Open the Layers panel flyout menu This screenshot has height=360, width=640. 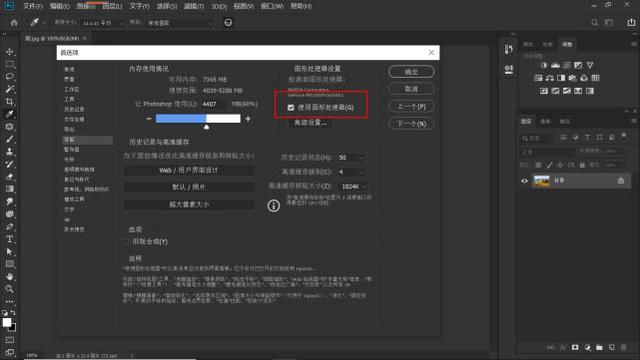(633, 121)
